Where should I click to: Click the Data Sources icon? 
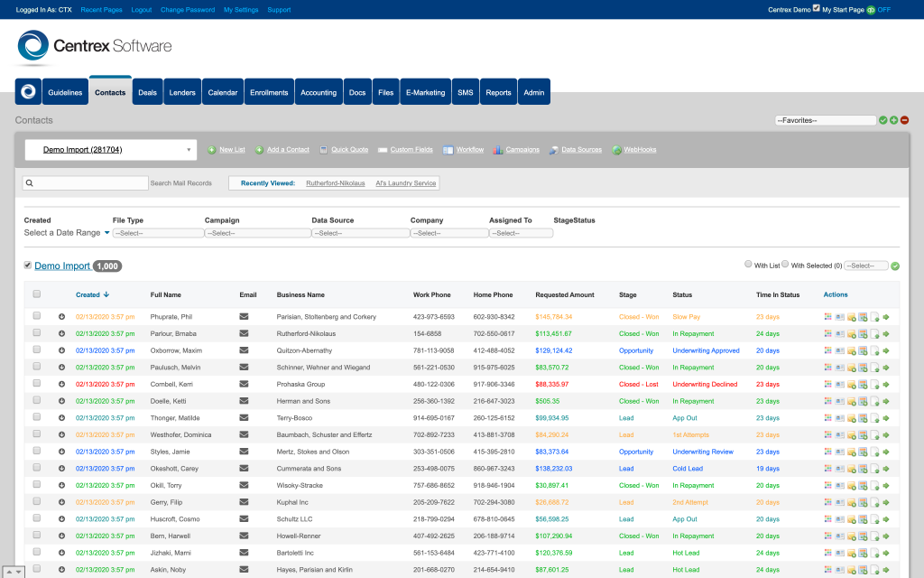coord(554,150)
